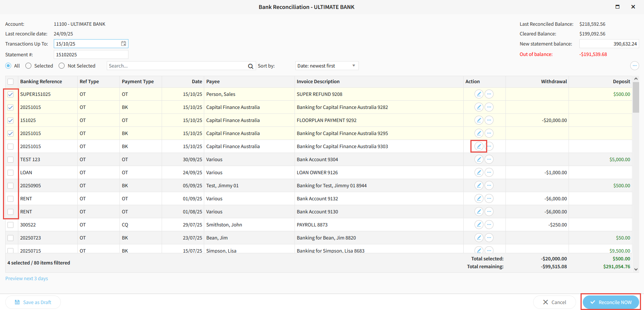Click the New statement balance field
The height and width of the screenshot is (310, 644).
(609, 44)
